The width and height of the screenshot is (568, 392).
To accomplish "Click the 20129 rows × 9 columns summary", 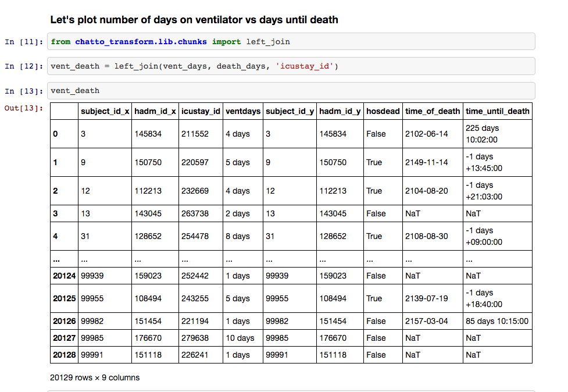I will [95, 377].
